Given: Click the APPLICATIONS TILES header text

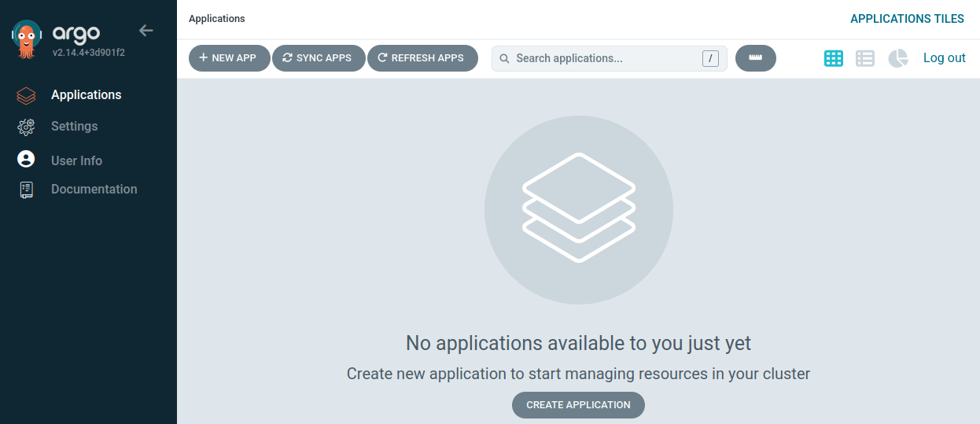Looking at the screenshot, I should coord(907,19).
